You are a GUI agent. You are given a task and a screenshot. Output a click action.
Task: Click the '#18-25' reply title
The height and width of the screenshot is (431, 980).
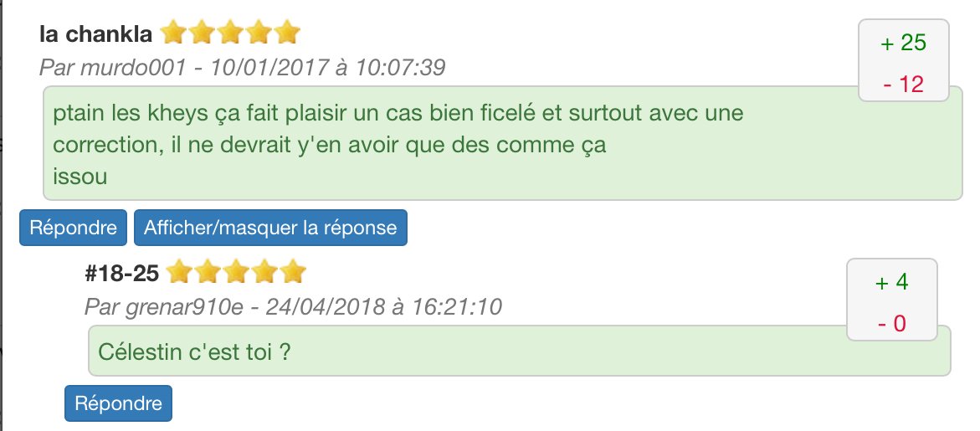[x=122, y=273]
